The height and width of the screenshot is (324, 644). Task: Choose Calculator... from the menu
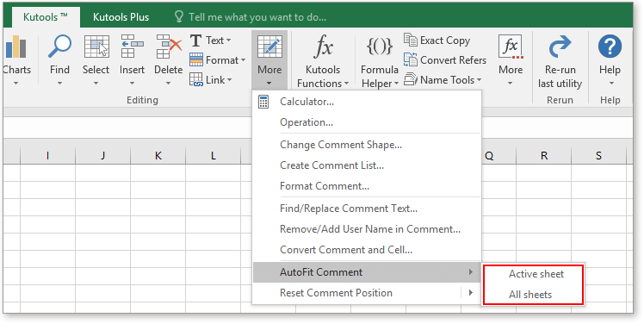[367, 102]
